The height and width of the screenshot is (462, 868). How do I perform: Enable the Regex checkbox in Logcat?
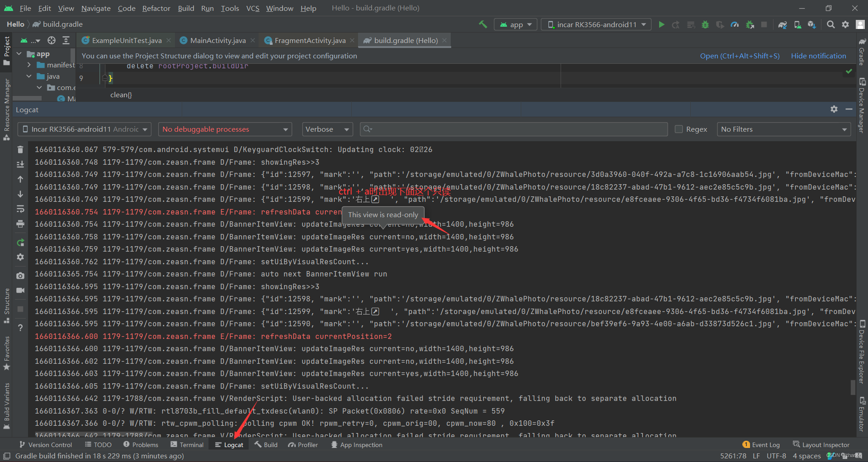[678, 129]
